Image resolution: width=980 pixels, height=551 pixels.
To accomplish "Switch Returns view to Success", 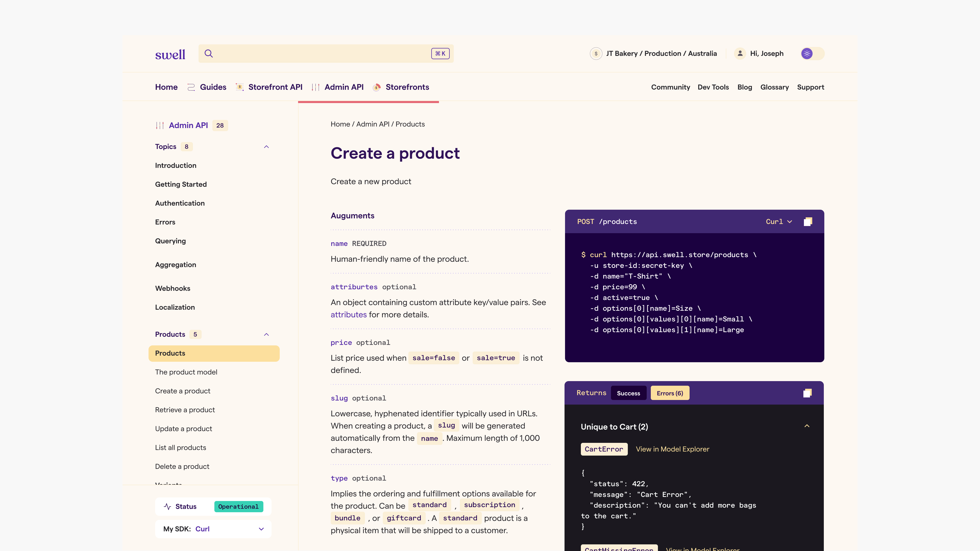I will [628, 393].
